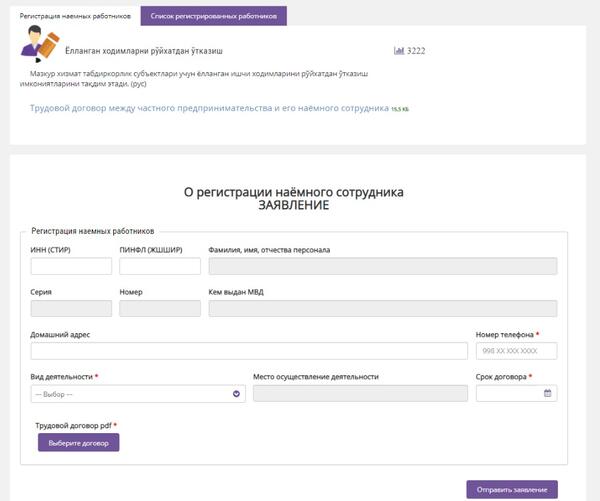Screen dimensions: 600x501
Task: Focus the Срок договора date field
Action: [509, 394]
